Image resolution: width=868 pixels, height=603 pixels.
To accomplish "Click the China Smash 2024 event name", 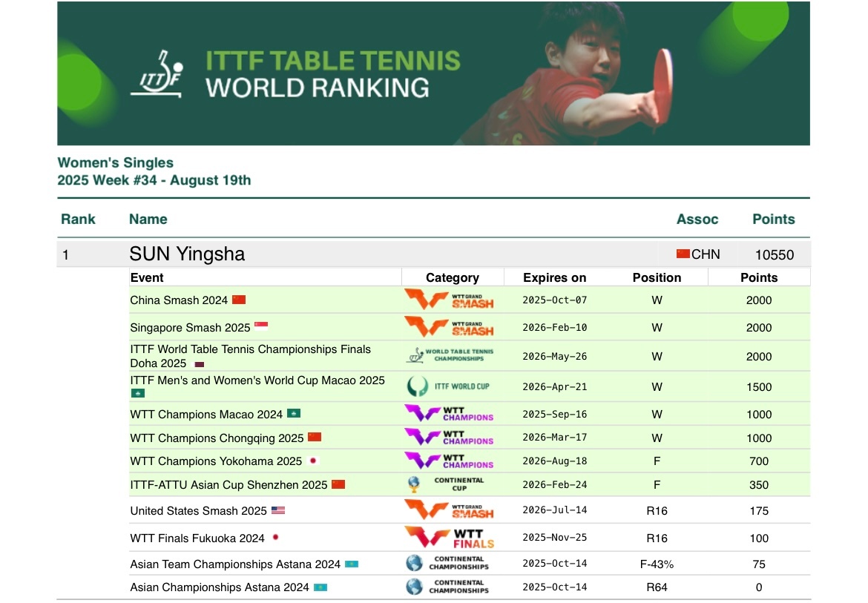I will (179, 300).
